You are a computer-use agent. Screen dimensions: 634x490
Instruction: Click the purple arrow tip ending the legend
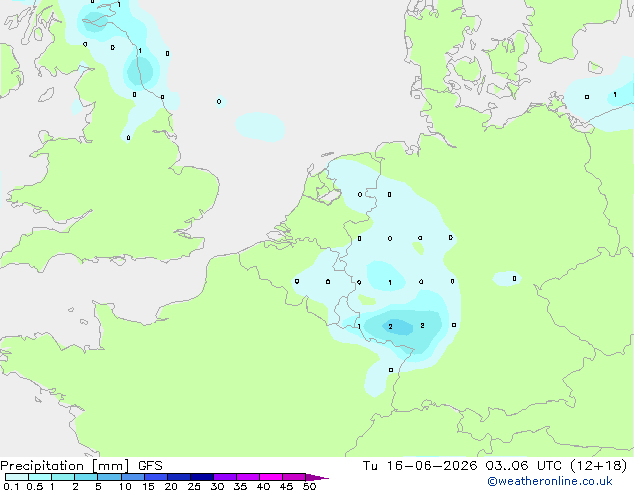317,477
